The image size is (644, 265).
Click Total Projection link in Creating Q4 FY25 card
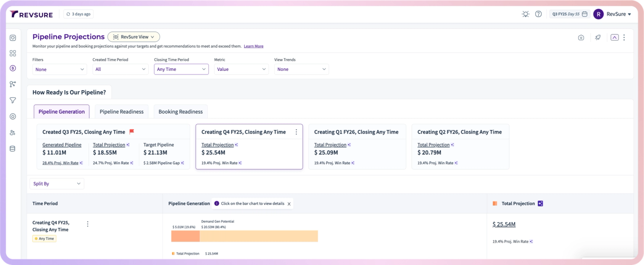tap(218, 144)
